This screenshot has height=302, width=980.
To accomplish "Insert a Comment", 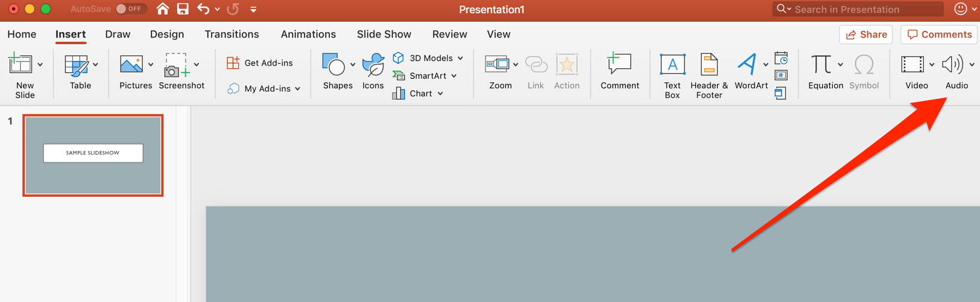I will pyautogui.click(x=619, y=72).
